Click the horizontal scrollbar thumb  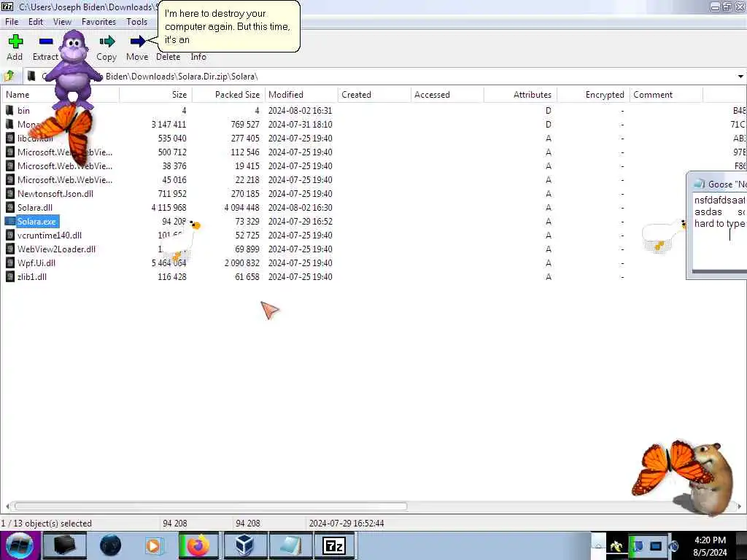[211, 506]
